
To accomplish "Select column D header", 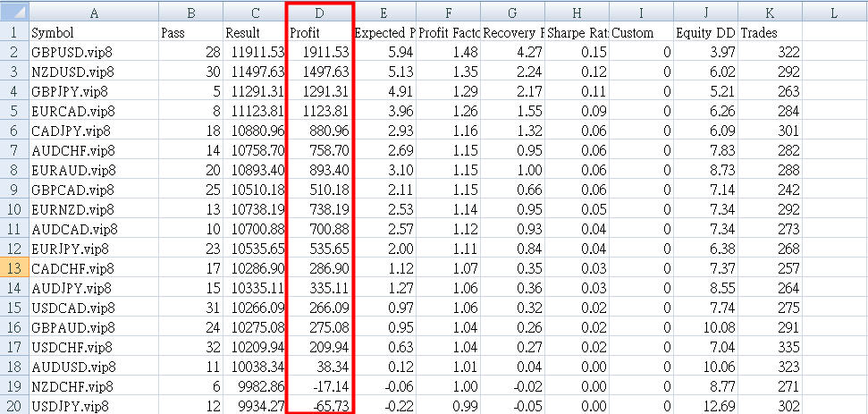I will tap(319, 12).
